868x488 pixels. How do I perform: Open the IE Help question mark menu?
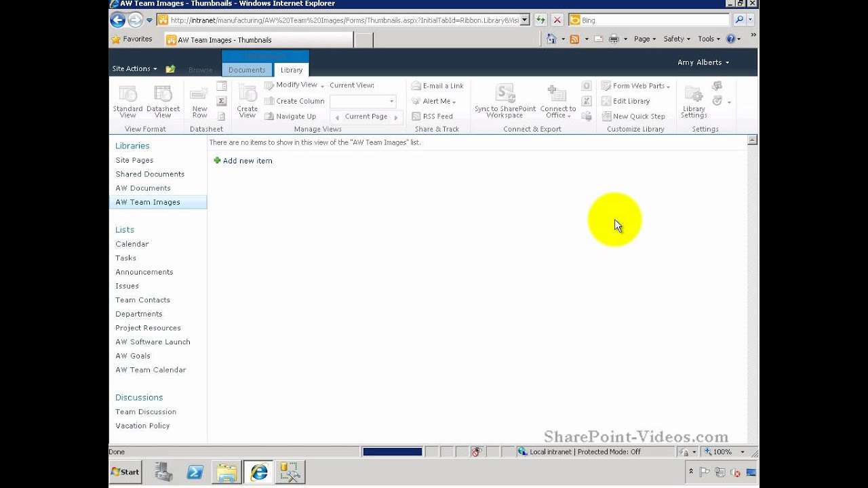click(733, 39)
